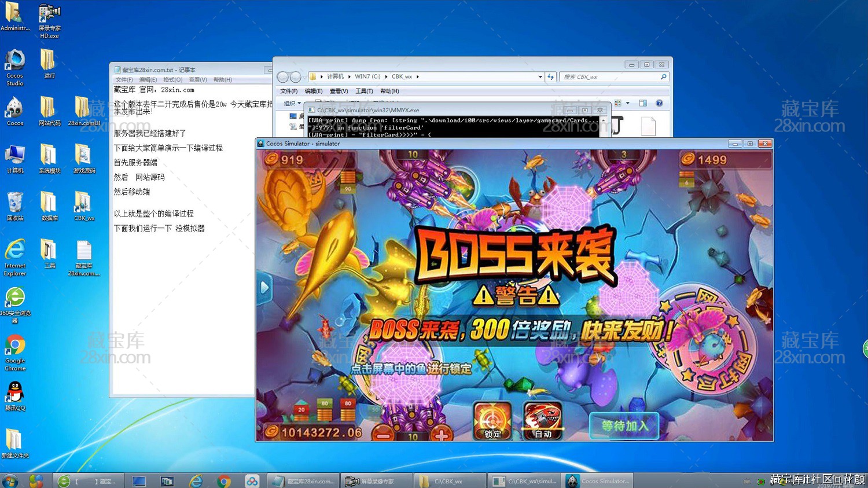Click the 等待加入 waiting-to-join button

coord(624,426)
